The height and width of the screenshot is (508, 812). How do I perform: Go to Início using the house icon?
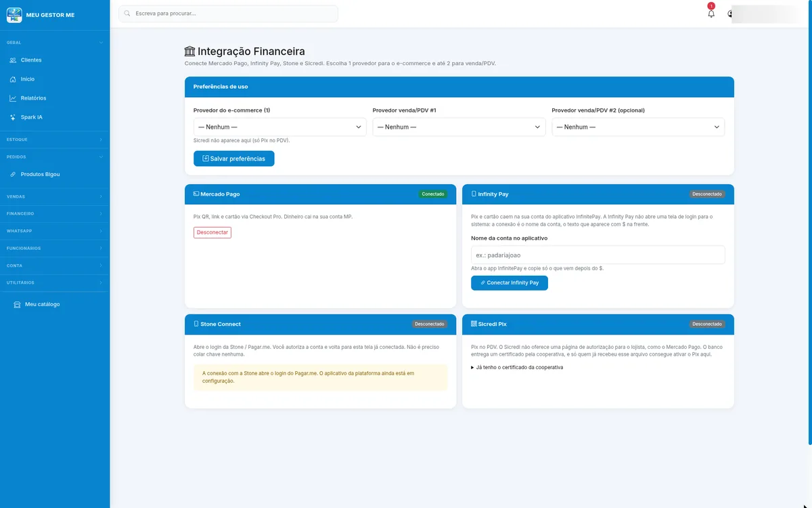point(13,79)
